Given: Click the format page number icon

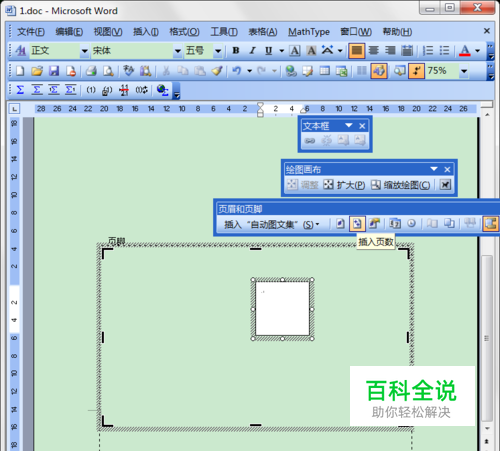Looking at the screenshot, I should click(x=374, y=224).
